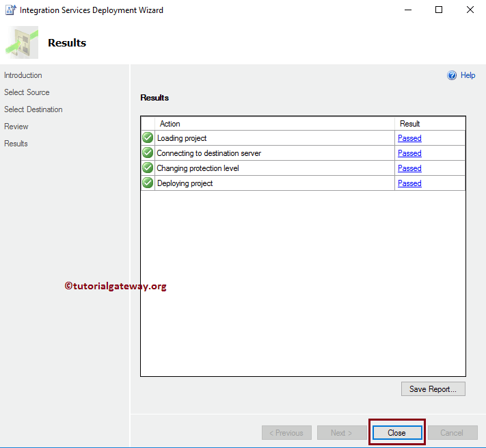Select the Changing protection level text
The width and height of the screenshot is (486, 448).
tap(198, 168)
